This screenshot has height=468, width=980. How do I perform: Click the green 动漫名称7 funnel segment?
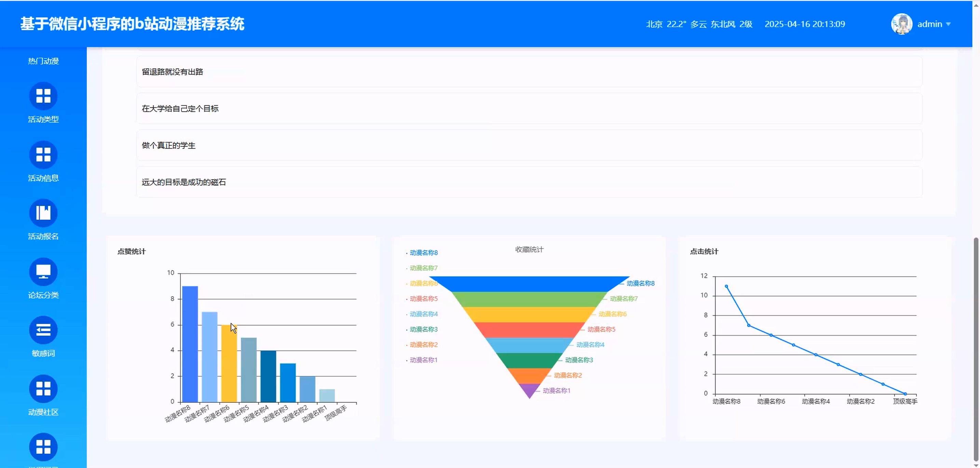(x=529, y=299)
